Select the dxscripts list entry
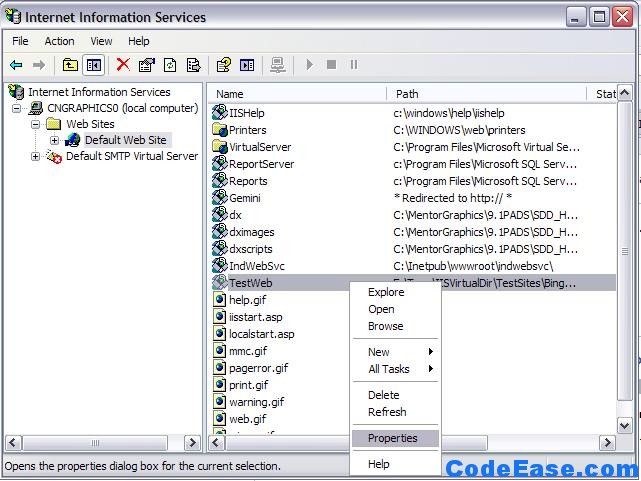Image resolution: width=641 pixels, height=481 pixels. click(x=251, y=249)
